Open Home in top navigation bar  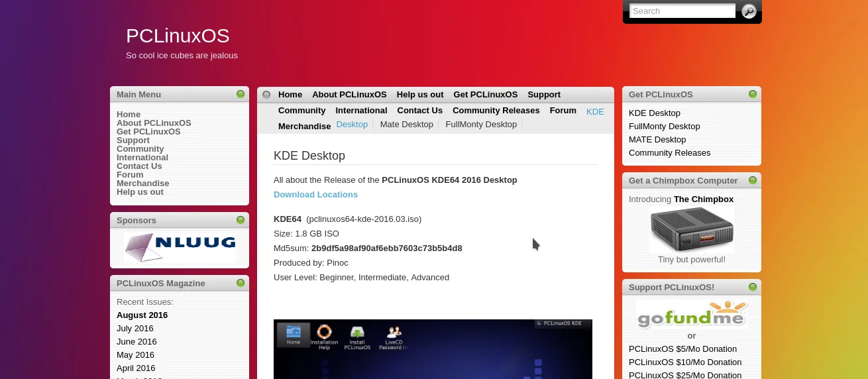click(x=290, y=95)
